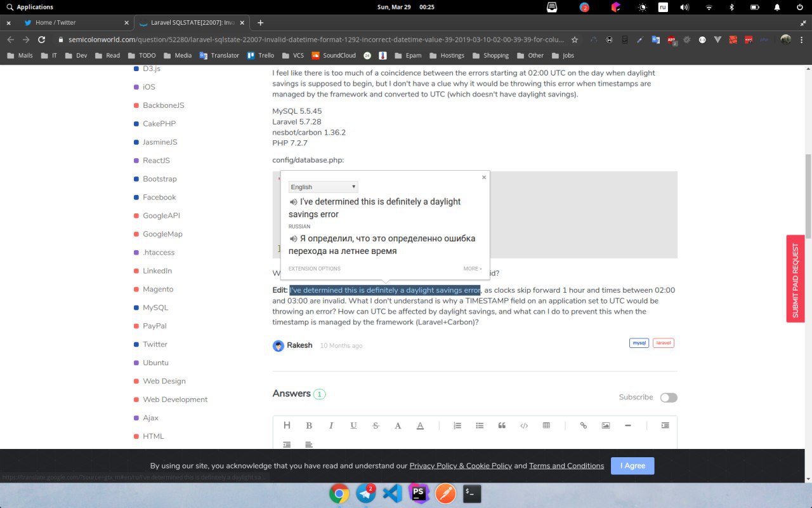Click font color underlined 'A' icon
This screenshot has height=508, width=812.
420,425
